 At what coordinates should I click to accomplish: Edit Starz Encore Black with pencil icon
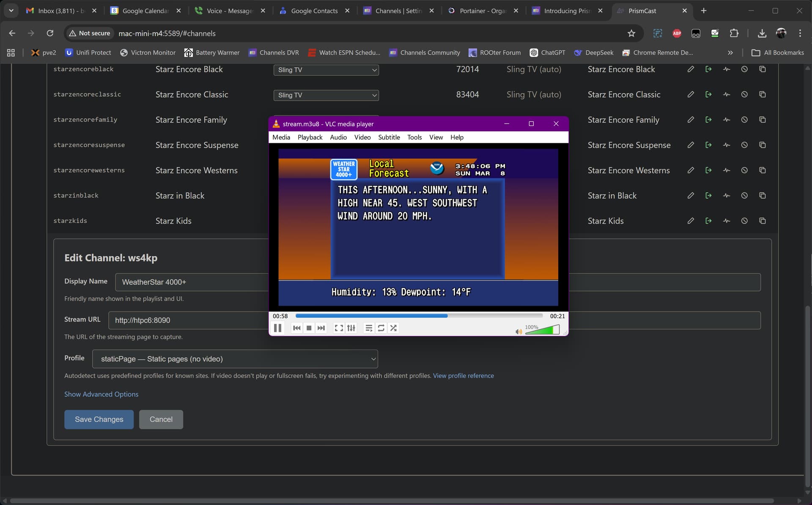pos(691,69)
